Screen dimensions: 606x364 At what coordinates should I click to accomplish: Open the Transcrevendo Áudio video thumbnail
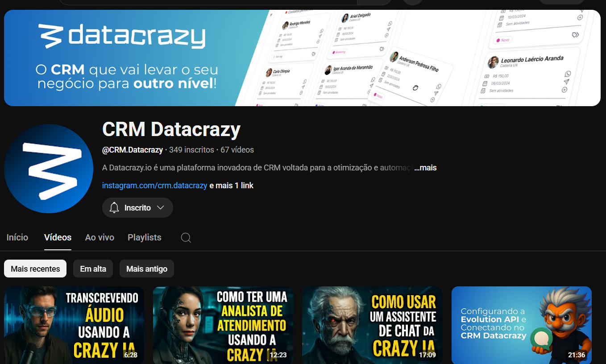74,325
